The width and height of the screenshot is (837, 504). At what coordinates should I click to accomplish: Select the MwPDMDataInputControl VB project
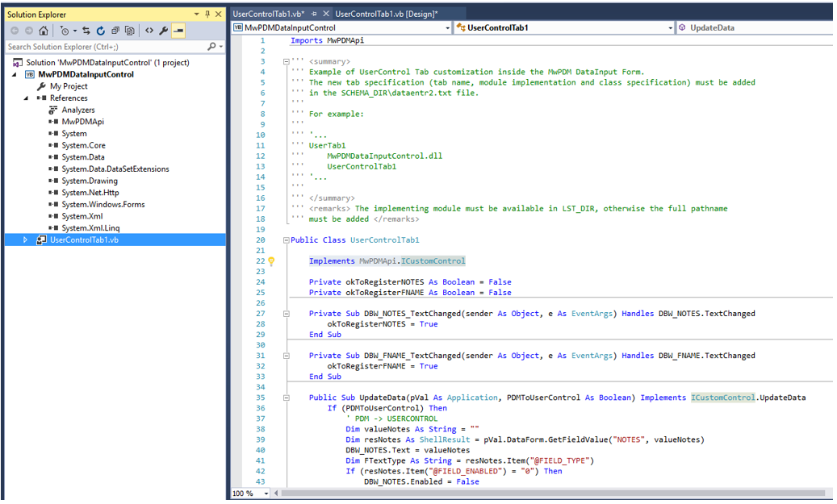pos(86,74)
